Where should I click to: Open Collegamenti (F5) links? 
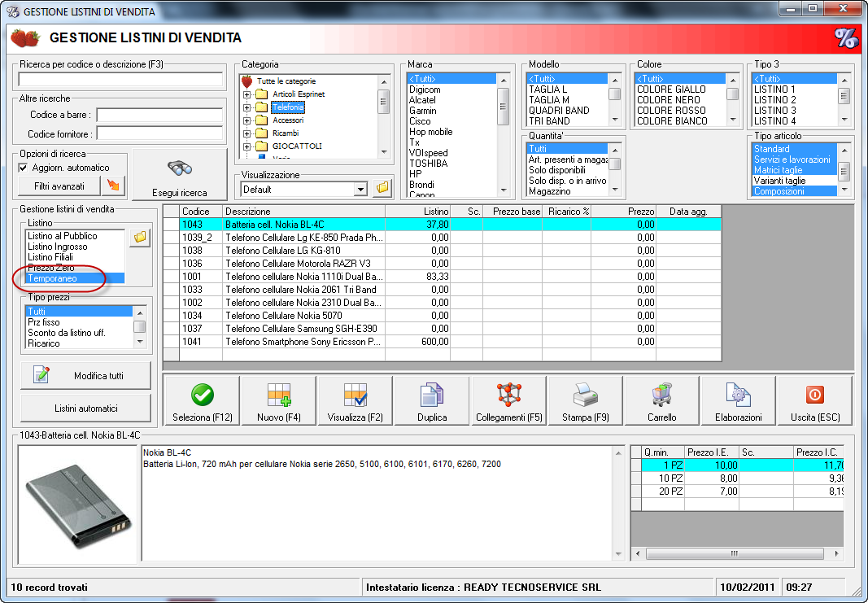[x=508, y=401]
